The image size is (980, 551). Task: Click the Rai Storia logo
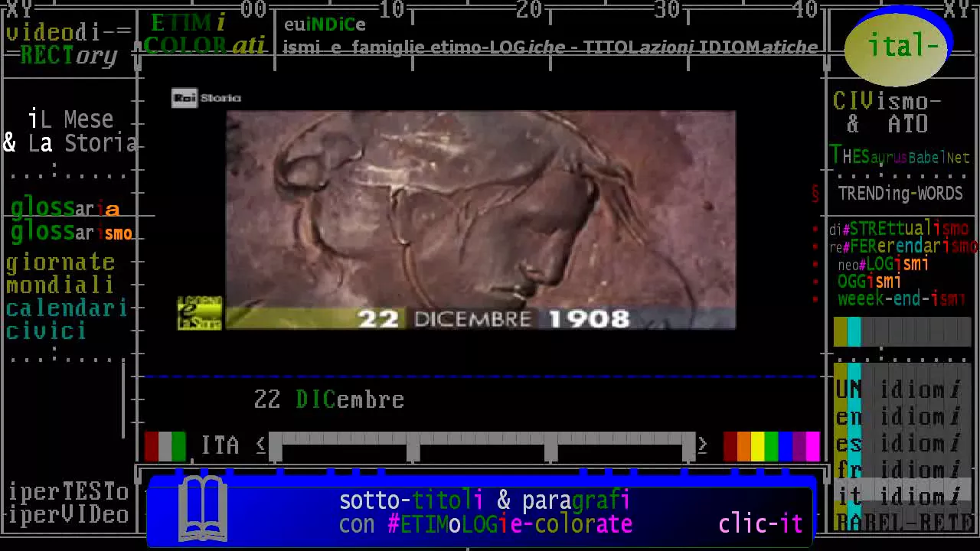[x=206, y=98]
